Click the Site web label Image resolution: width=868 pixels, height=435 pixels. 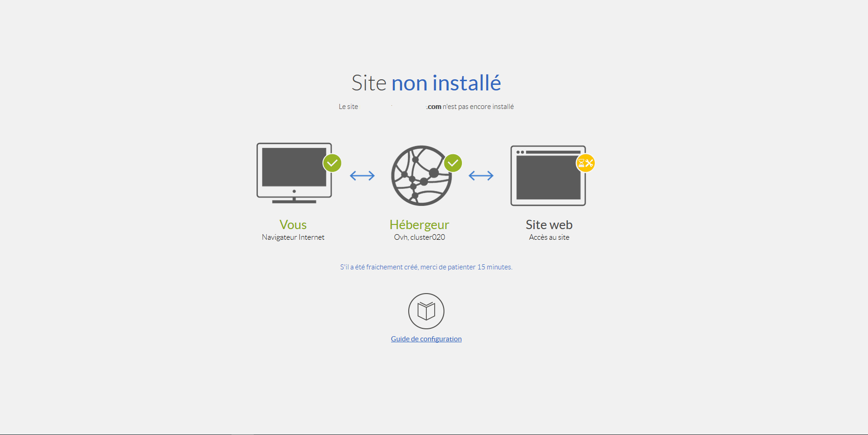point(549,224)
